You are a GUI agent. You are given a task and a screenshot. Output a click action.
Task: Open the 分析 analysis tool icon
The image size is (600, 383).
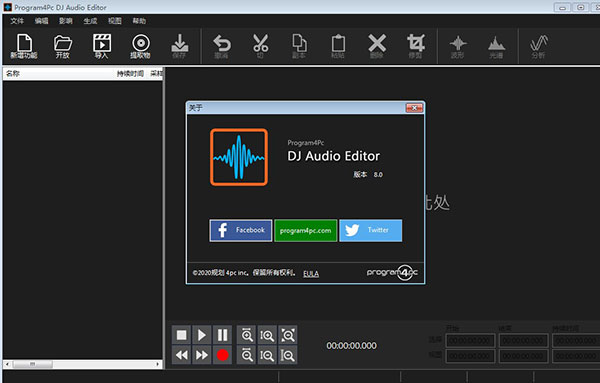coord(539,46)
